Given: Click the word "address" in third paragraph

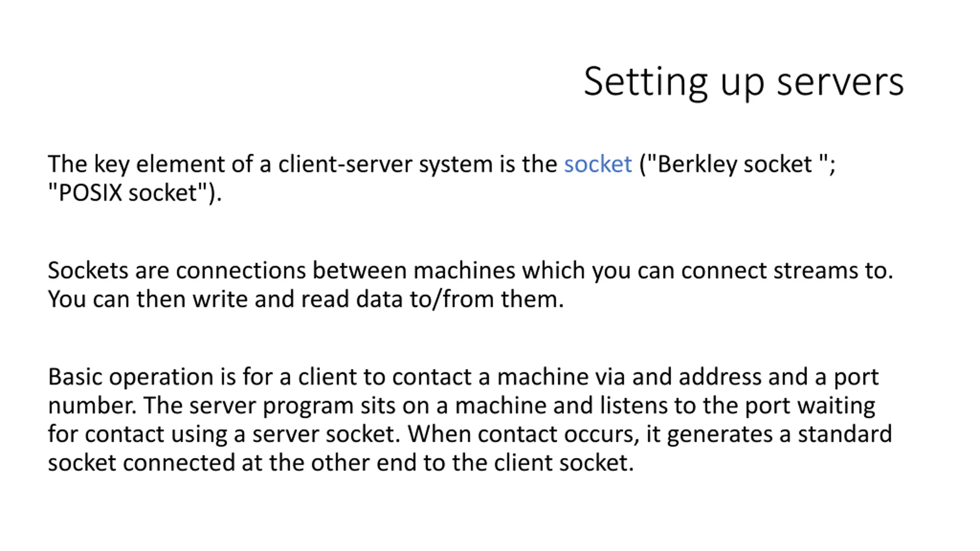Looking at the screenshot, I should coord(720,377).
